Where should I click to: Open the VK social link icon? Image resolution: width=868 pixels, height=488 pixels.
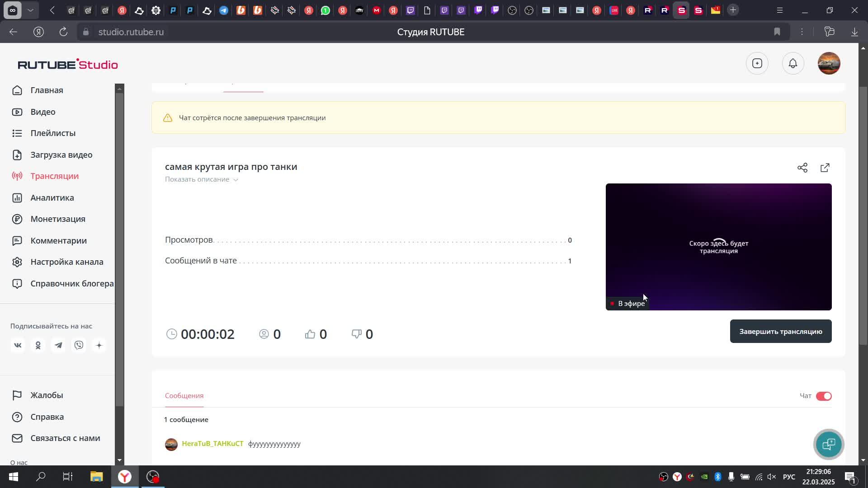pyautogui.click(x=18, y=346)
